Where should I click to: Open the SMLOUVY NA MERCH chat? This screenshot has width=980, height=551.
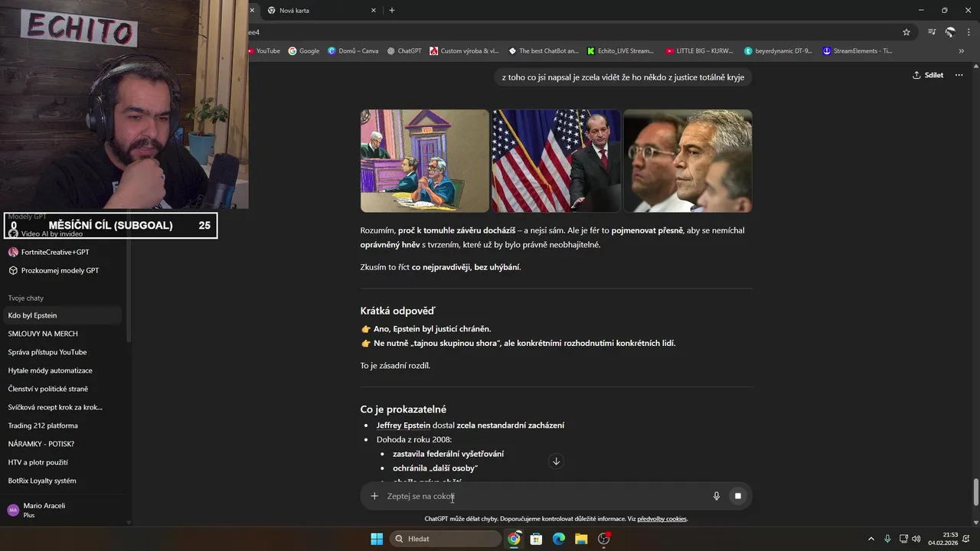tap(63, 334)
